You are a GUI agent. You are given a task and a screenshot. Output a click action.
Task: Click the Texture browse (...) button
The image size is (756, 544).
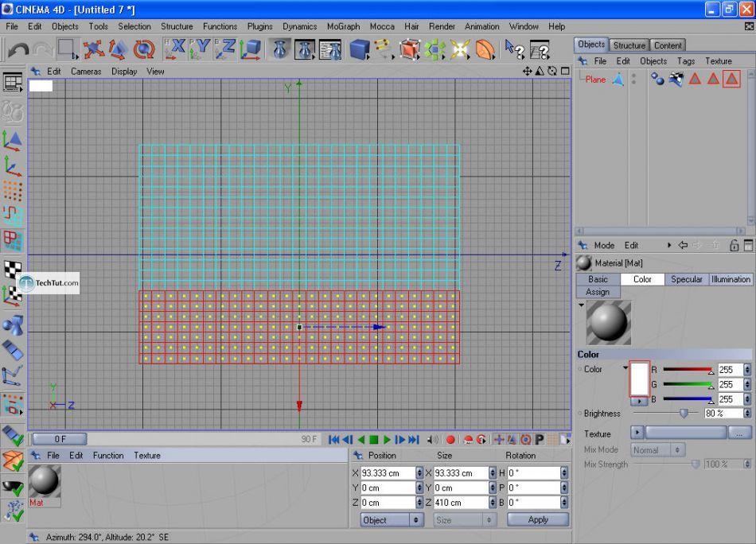click(739, 433)
